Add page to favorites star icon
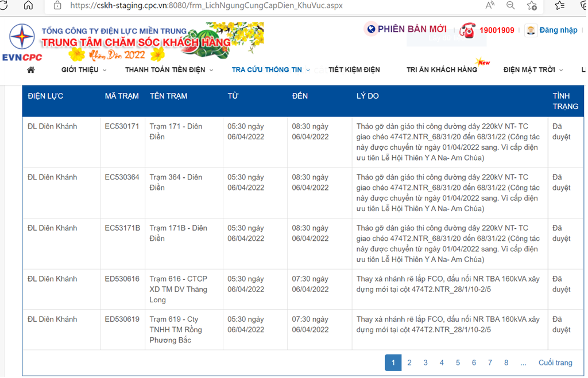This screenshot has width=588, height=378. coord(532,5)
